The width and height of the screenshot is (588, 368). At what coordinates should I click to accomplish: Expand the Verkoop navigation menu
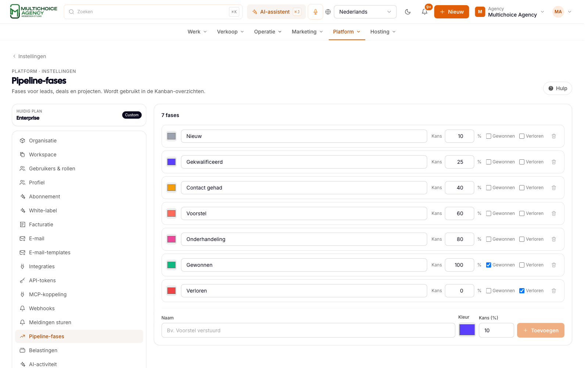tap(230, 32)
